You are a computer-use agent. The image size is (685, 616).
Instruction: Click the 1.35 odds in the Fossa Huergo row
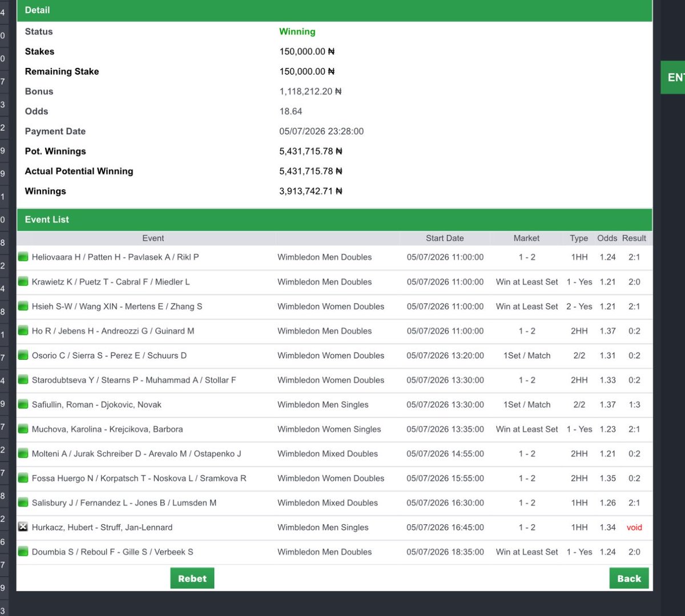coord(607,478)
